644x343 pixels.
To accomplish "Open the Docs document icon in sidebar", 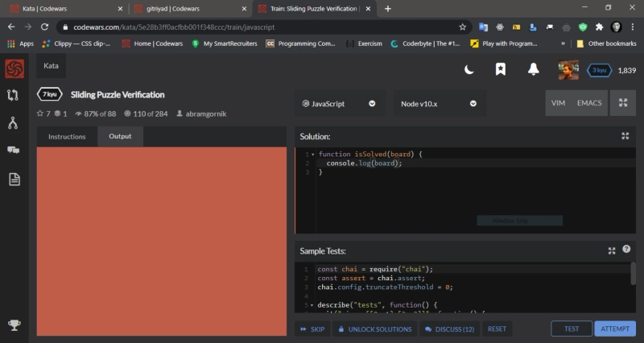I will coord(14,179).
